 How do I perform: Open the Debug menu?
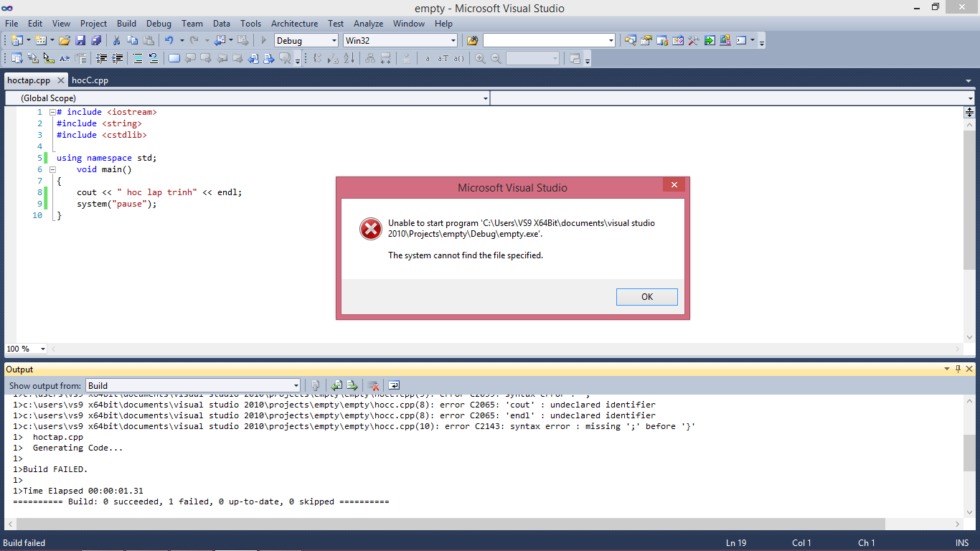click(x=159, y=24)
